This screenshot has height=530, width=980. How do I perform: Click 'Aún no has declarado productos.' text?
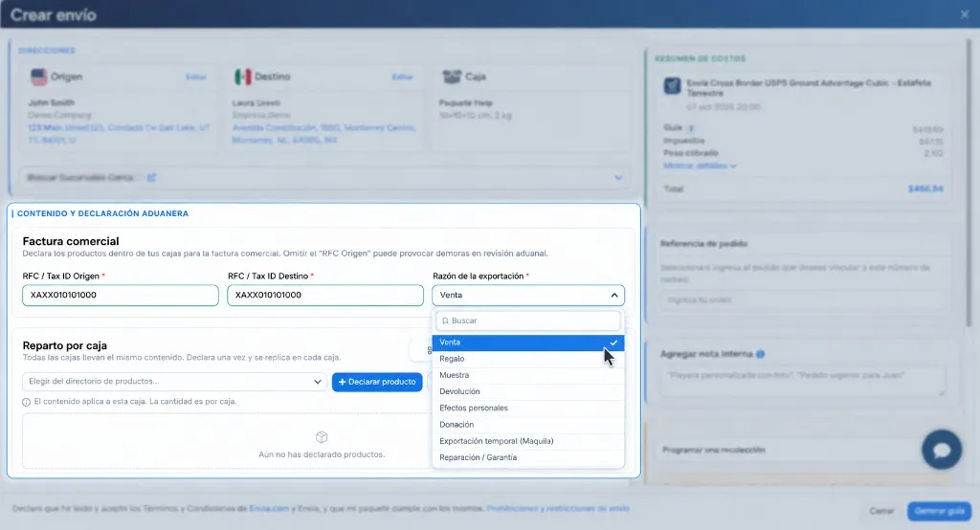322,454
